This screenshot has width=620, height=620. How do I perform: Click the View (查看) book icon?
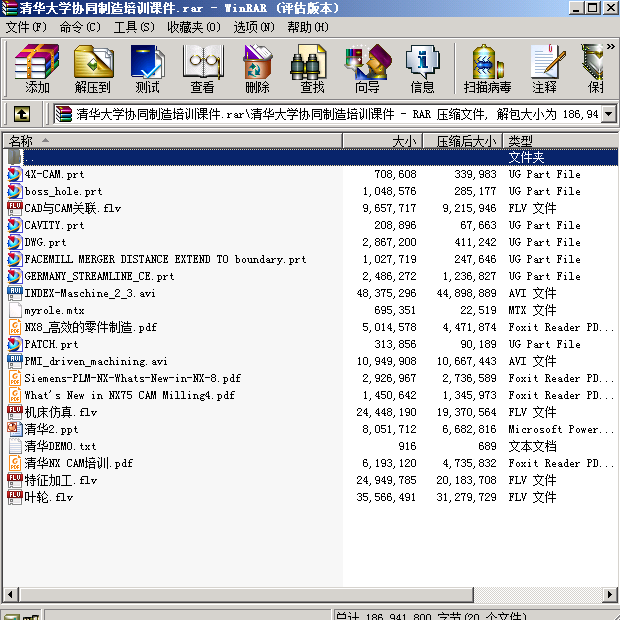coord(202,69)
